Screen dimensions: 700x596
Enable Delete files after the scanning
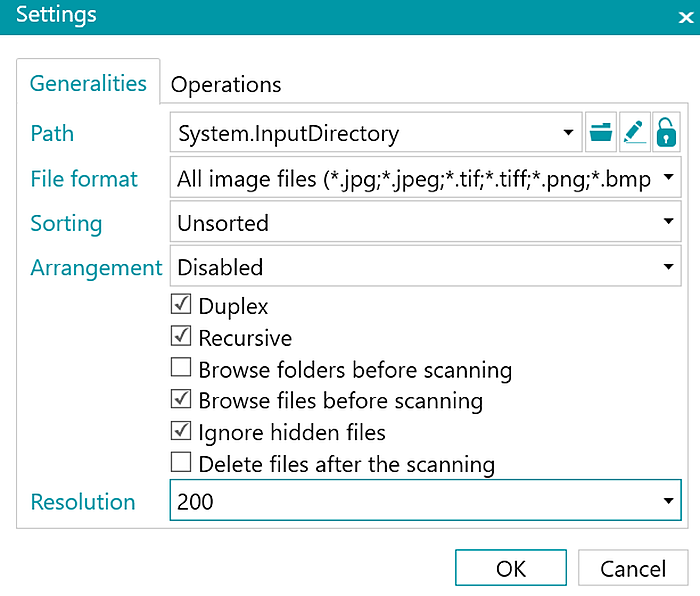pos(181,463)
